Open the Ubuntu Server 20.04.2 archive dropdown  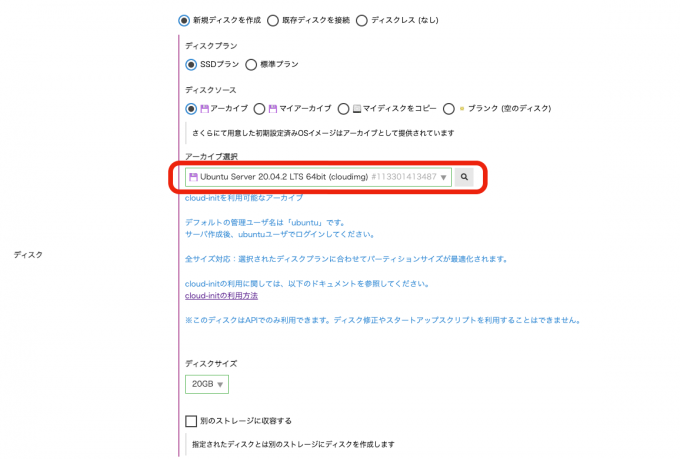click(318, 177)
